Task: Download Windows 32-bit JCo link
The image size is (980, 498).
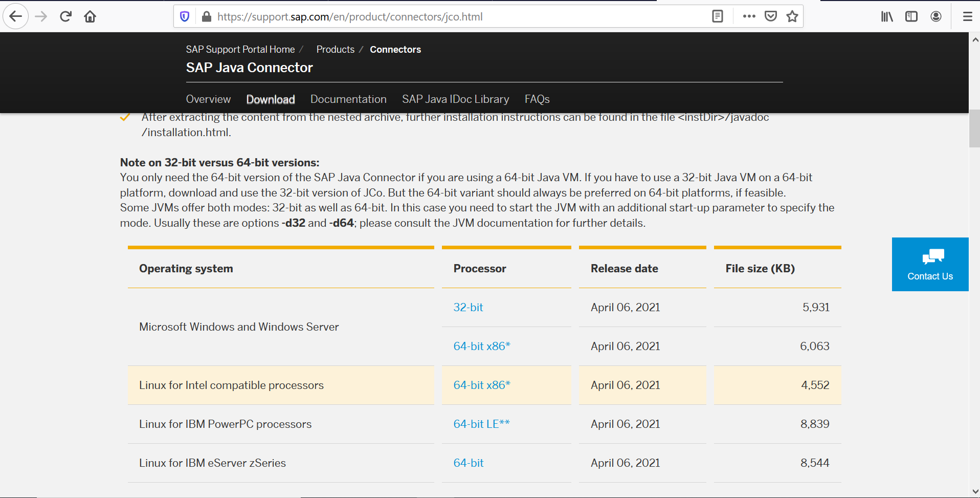Action: click(468, 307)
